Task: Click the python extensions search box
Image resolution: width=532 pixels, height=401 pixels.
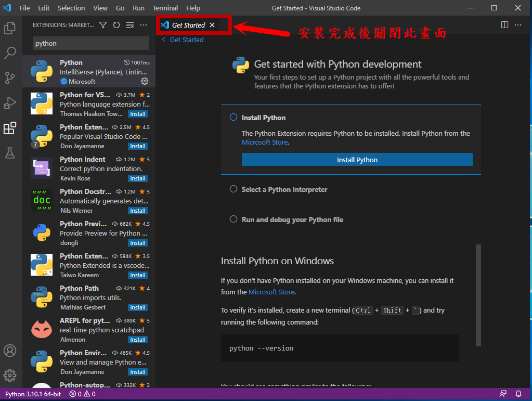Action: [91, 43]
